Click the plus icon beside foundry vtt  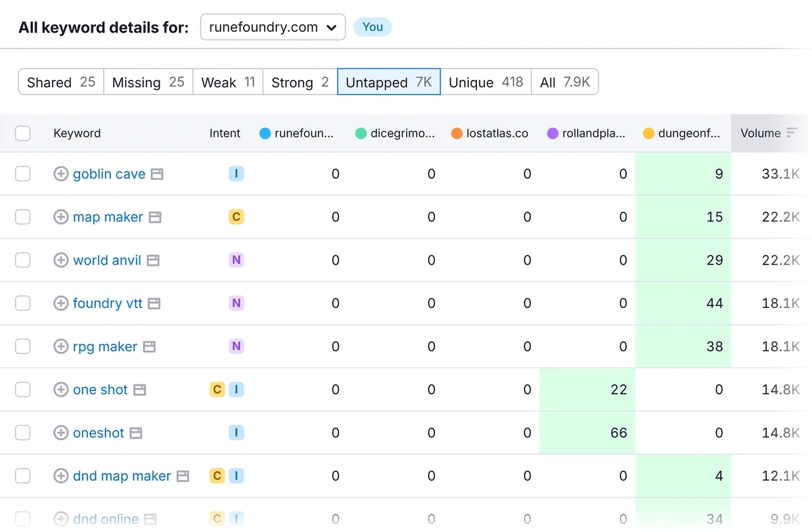[x=61, y=303]
